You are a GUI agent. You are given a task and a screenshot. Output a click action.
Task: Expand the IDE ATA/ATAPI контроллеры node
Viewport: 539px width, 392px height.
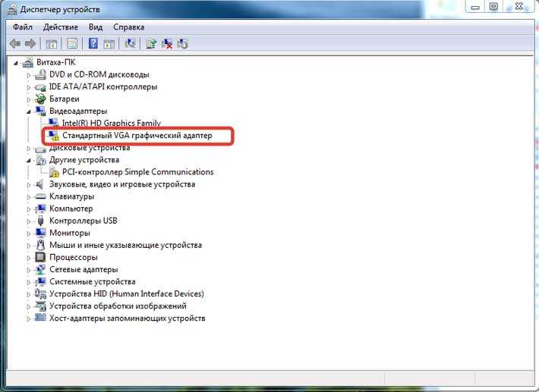(x=29, y=87)
